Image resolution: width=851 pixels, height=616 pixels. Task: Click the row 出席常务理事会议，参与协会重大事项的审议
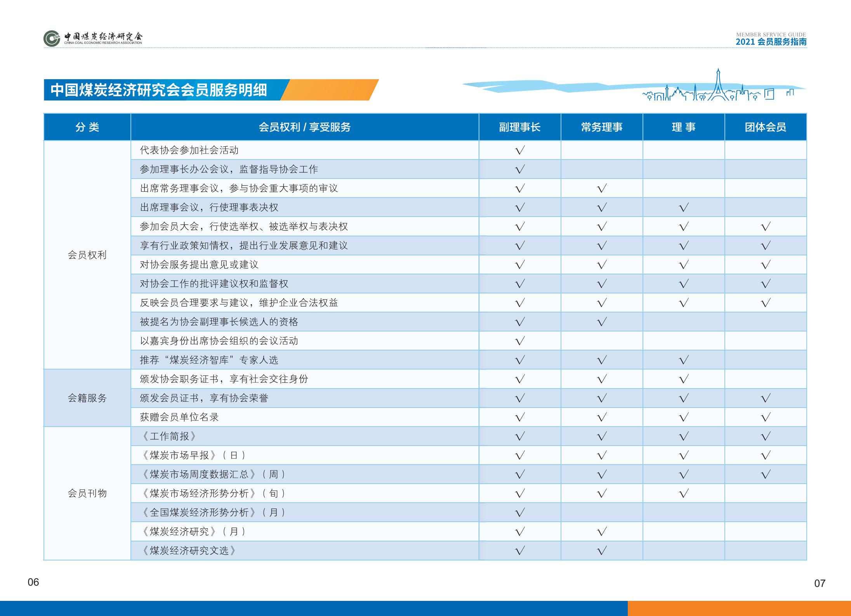pyautogui.click(x=469, y=188)
